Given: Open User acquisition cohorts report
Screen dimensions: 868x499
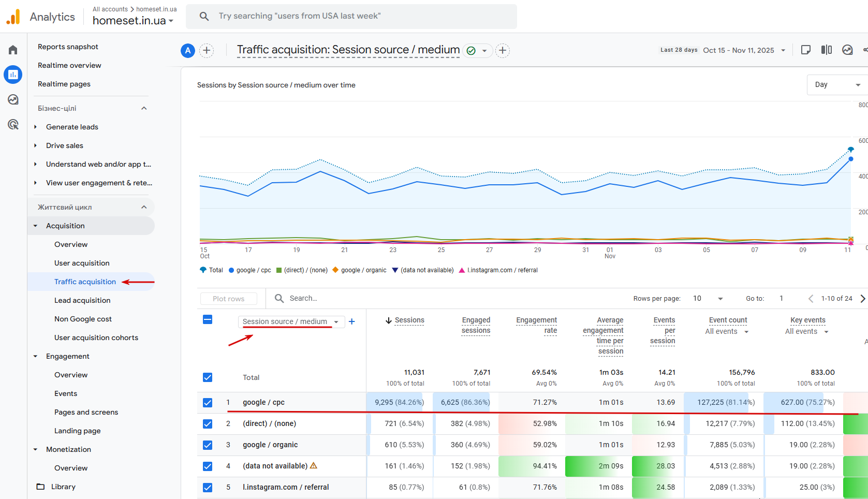Looking at the screenshot, I should coord(96,337).
